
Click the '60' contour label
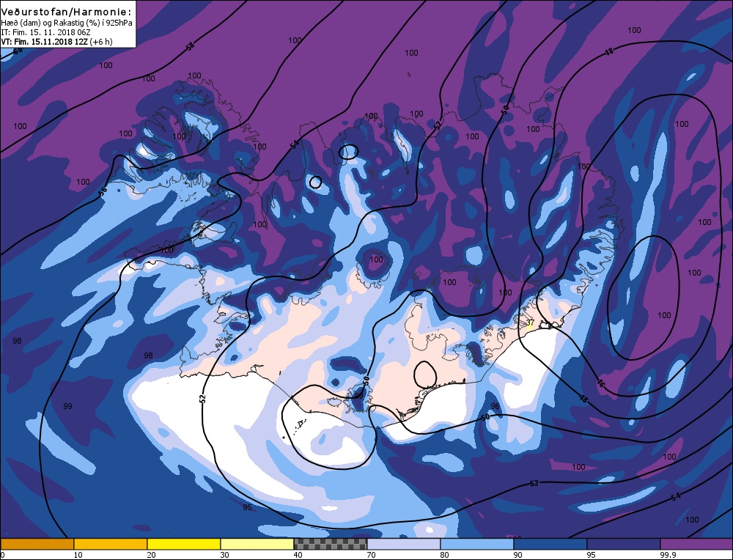[17, 51]
